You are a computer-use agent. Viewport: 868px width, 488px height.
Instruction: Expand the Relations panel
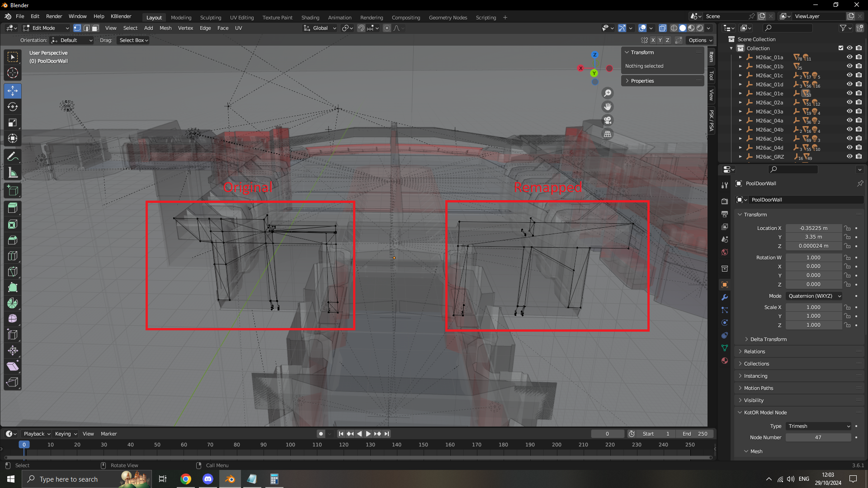[x=755, y=352]
